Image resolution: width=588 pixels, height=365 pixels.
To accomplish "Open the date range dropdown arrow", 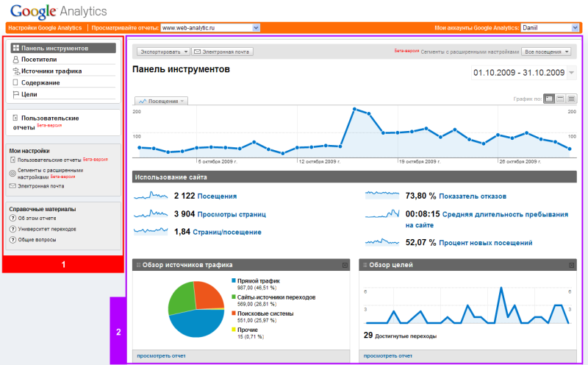I will (572, 72).
